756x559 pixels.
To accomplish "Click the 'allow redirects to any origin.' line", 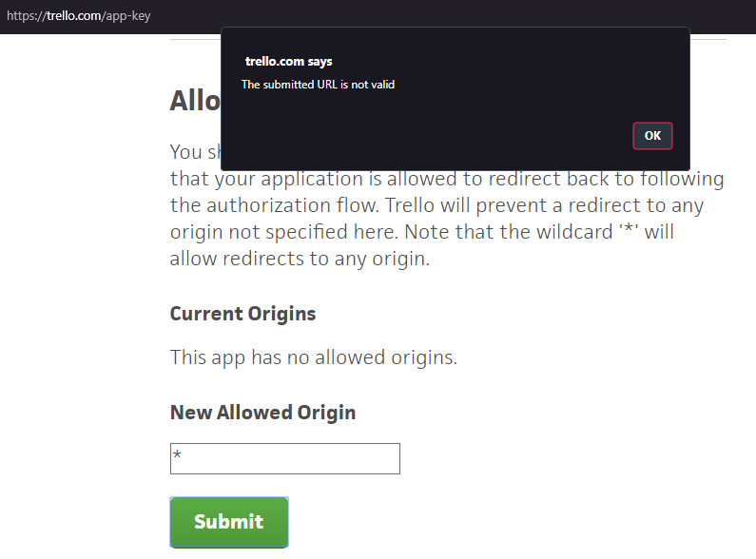I will click(x=300, y=259).
